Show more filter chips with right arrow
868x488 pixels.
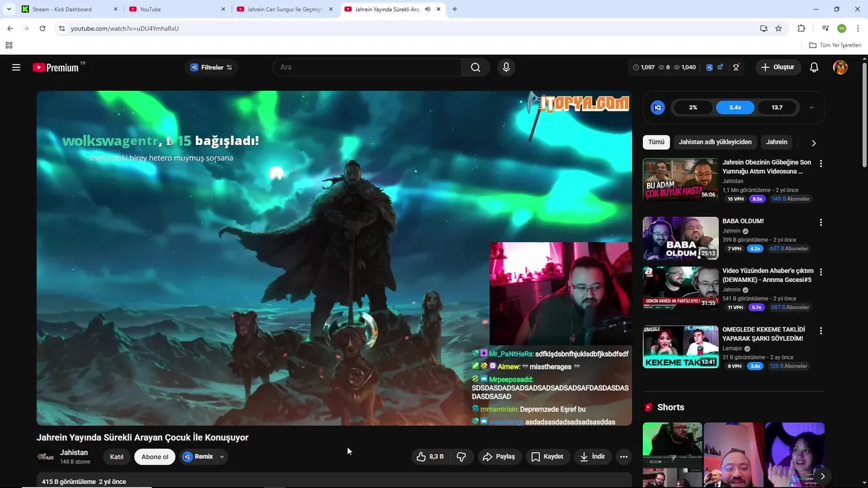(x=814, y=142)
